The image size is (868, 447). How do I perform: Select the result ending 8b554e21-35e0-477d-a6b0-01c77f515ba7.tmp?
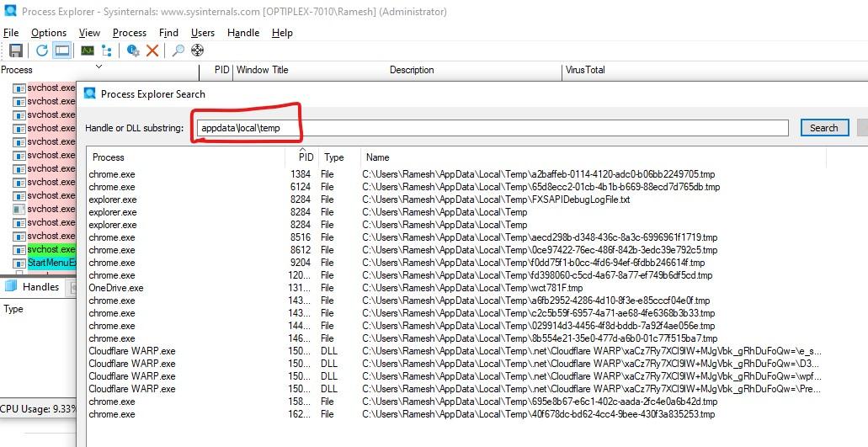click(x=456, y=338)
